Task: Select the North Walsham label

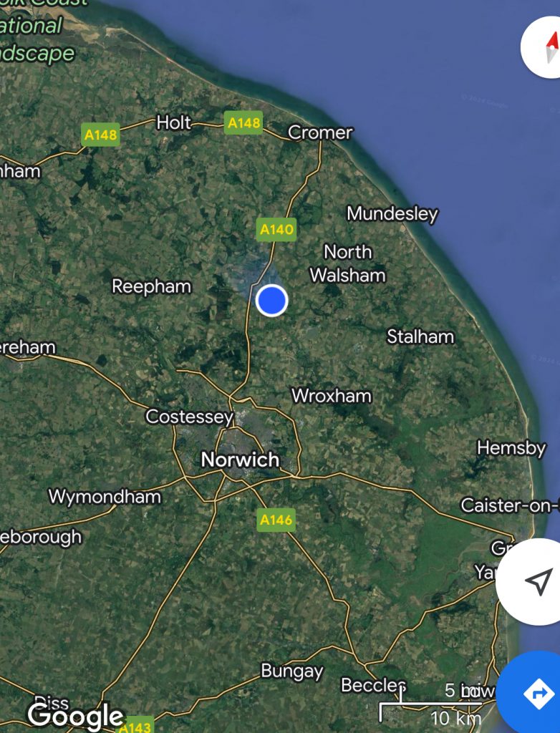Action: tap(348, 263)
